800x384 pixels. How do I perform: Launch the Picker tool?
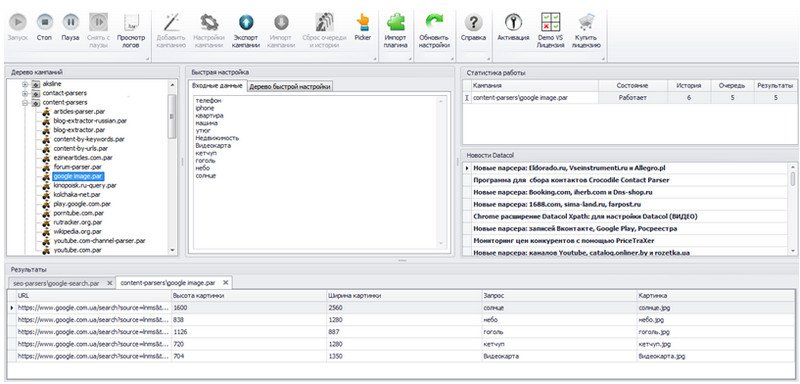[x=363, y=22]
